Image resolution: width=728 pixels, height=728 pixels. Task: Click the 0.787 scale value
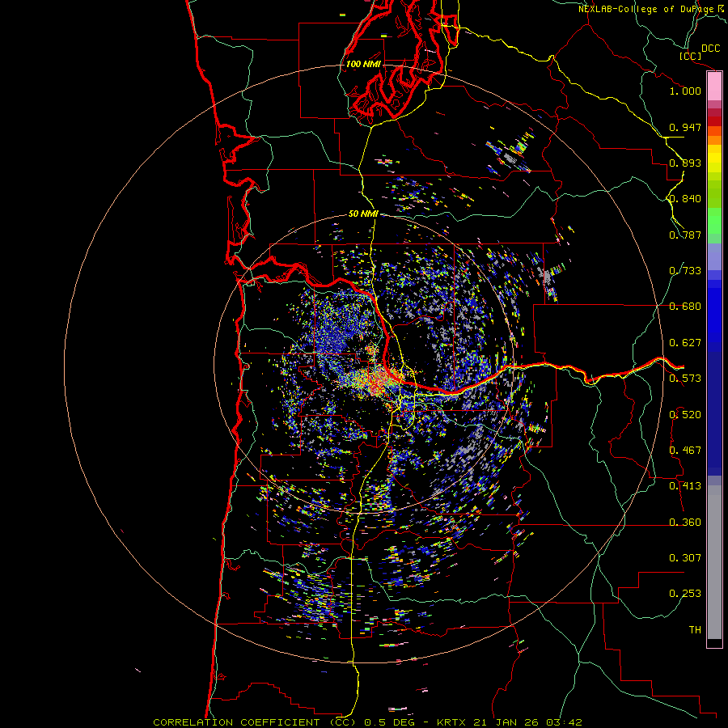685,235
